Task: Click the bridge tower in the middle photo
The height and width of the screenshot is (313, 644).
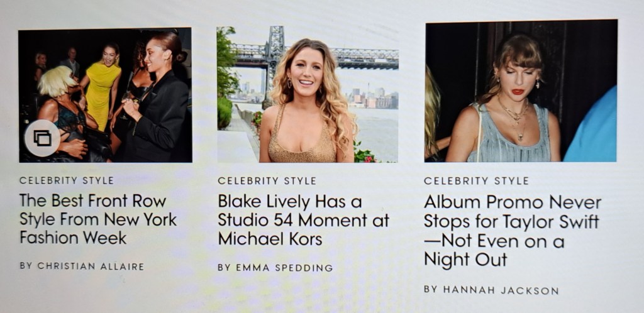Action: click(275, 53)
